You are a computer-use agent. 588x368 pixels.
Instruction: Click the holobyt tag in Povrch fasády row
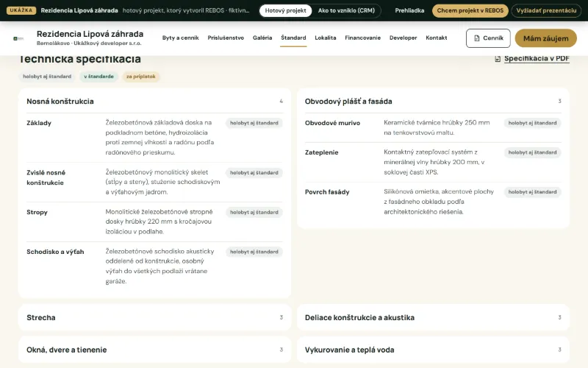(x=532, y=192)
